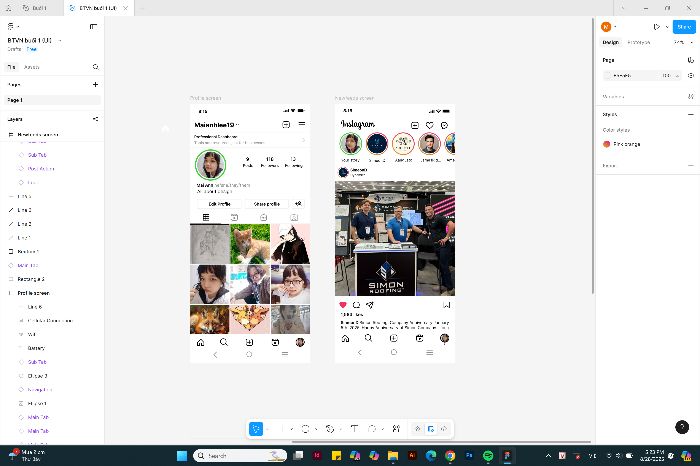Click hamburger menu on profile screen
Screen dimensions: 700x466
[302, 124]
